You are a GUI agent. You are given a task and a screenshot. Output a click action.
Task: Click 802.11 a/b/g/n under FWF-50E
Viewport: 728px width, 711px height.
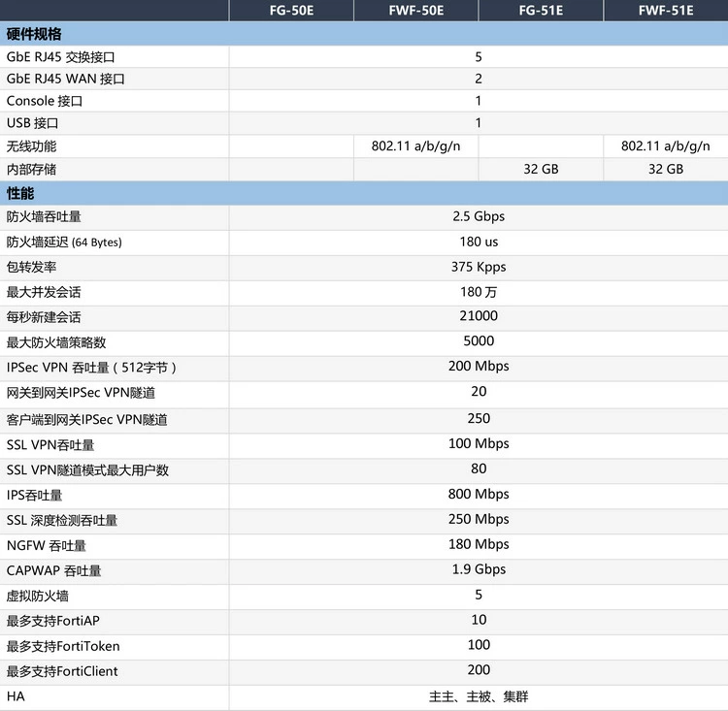(416, 146)
